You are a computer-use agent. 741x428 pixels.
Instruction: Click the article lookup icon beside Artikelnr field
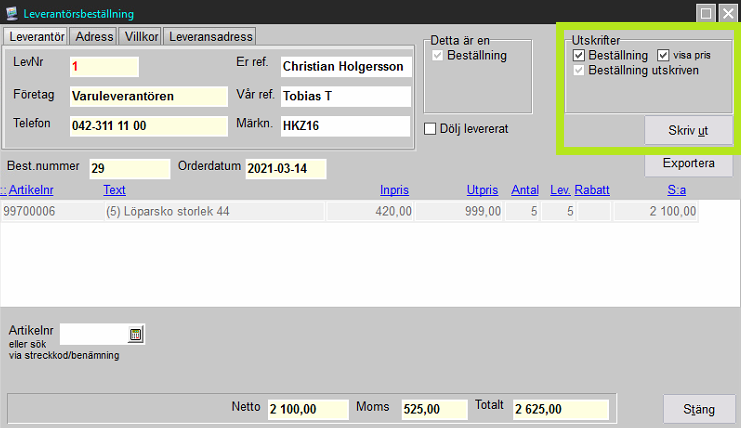click(136, 334)
